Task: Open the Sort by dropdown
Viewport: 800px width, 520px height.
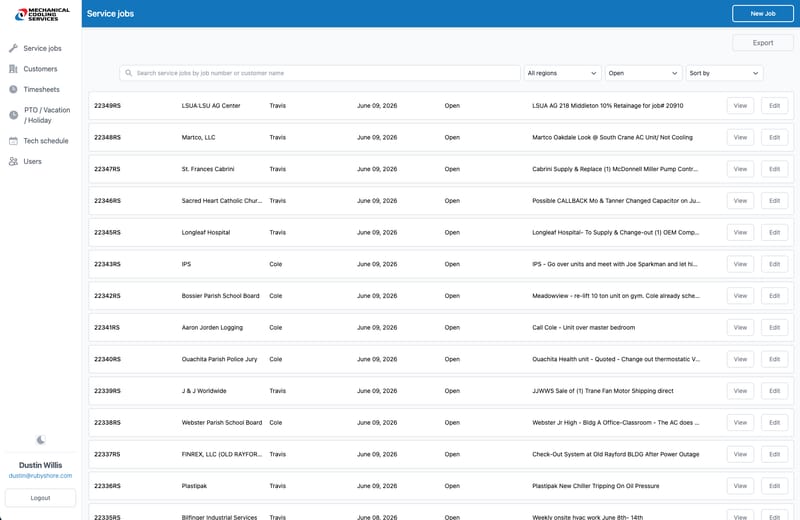Action: 724,73
